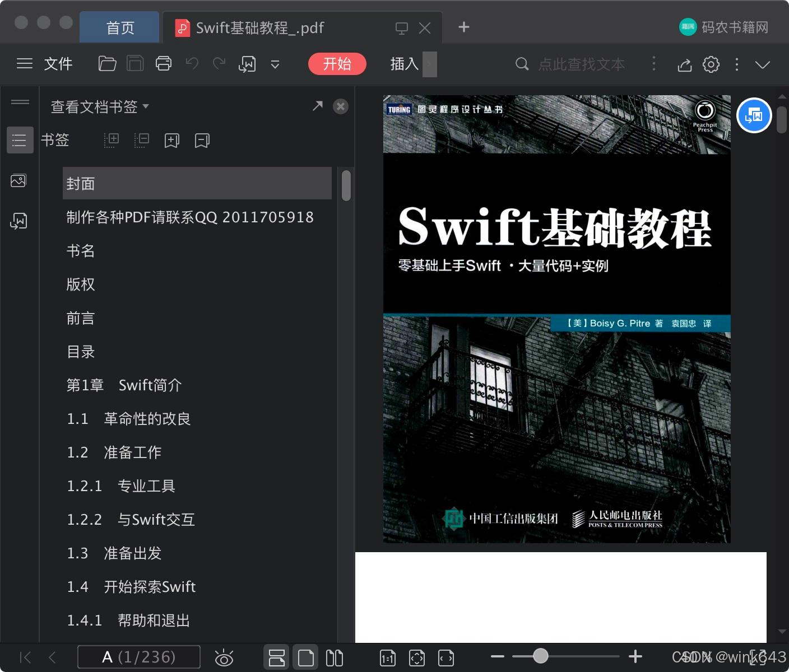Go to the previous page arrow
Image resolution: width=789 pixels, height=672 pixels.
click(x=52, y=657)
